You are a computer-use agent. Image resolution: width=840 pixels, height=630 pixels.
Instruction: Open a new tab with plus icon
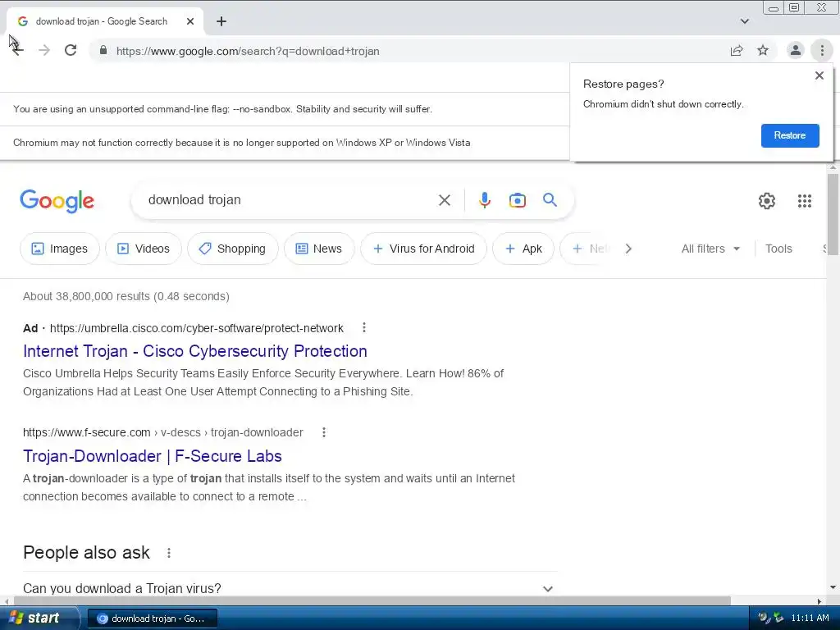(221, 21)
